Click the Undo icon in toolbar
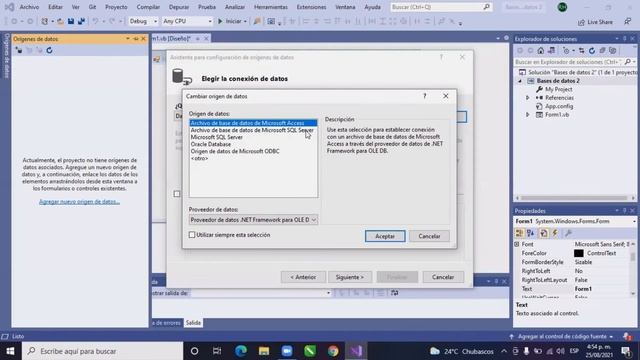 click(x=95, y=21)
